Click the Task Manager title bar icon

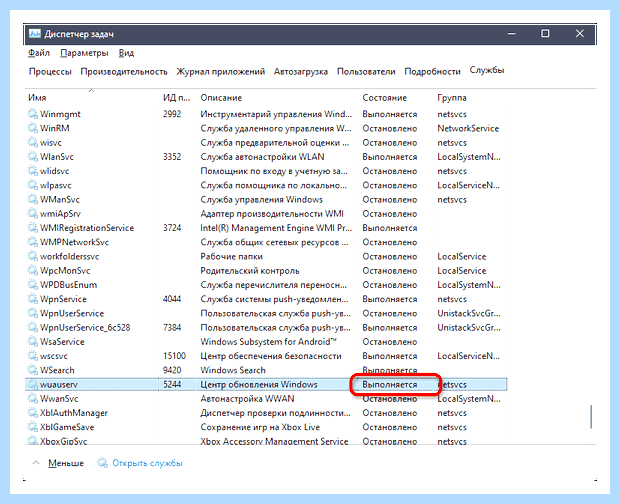click(x=35, y=34)
